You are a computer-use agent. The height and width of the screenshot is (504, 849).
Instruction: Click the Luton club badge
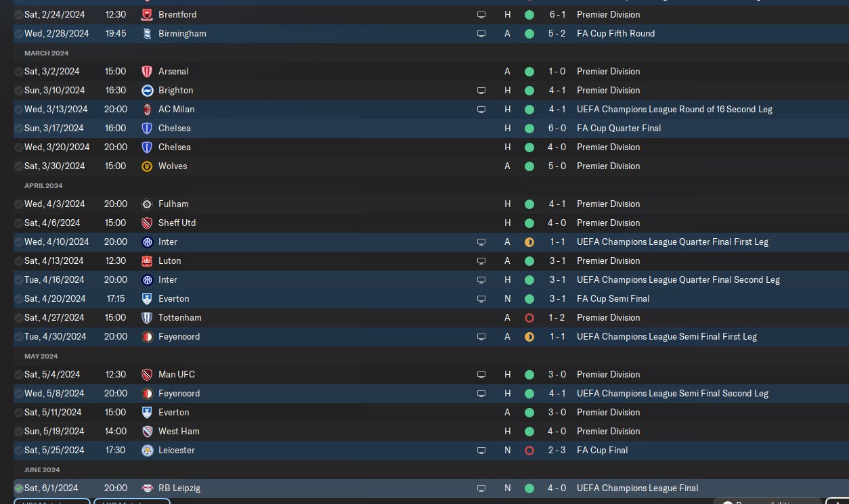click(147, 260)
